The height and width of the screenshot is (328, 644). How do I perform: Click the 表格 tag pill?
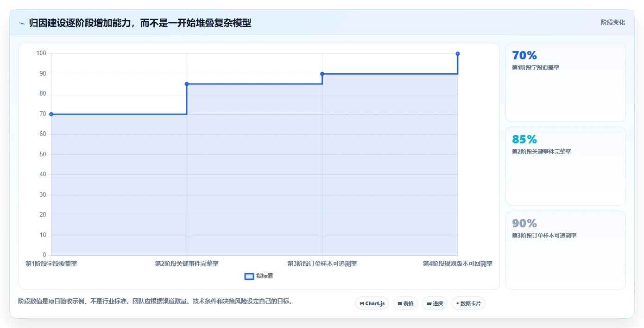[405, 303]
